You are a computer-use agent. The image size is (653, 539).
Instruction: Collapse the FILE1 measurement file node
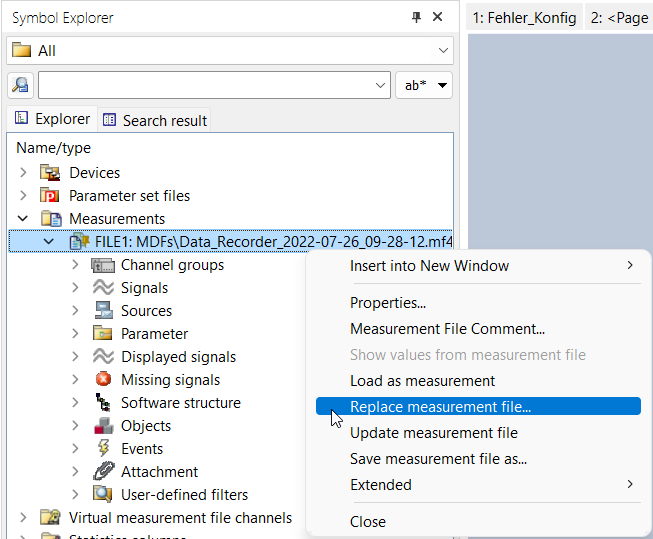(x=49, y=241)
